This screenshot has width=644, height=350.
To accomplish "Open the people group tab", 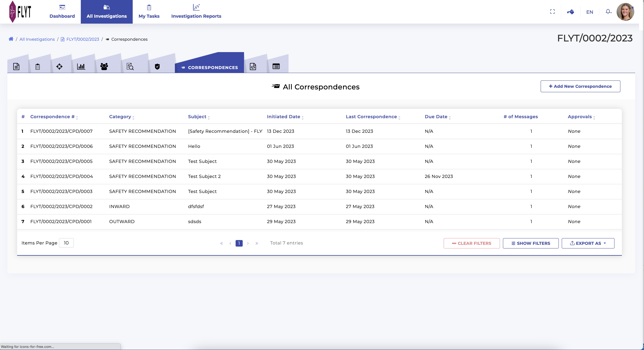I will pos(104,67).
